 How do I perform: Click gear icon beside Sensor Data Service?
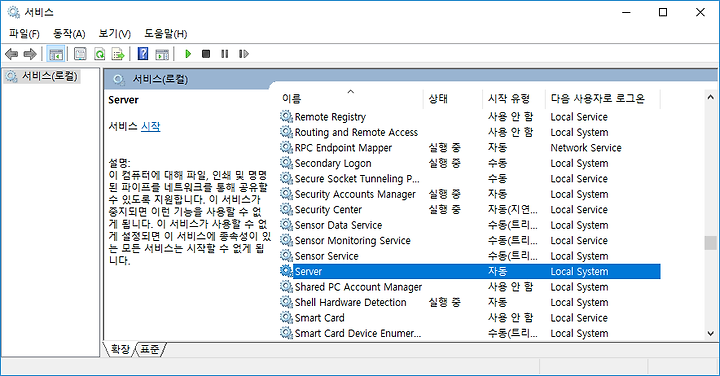coord(287,225)
